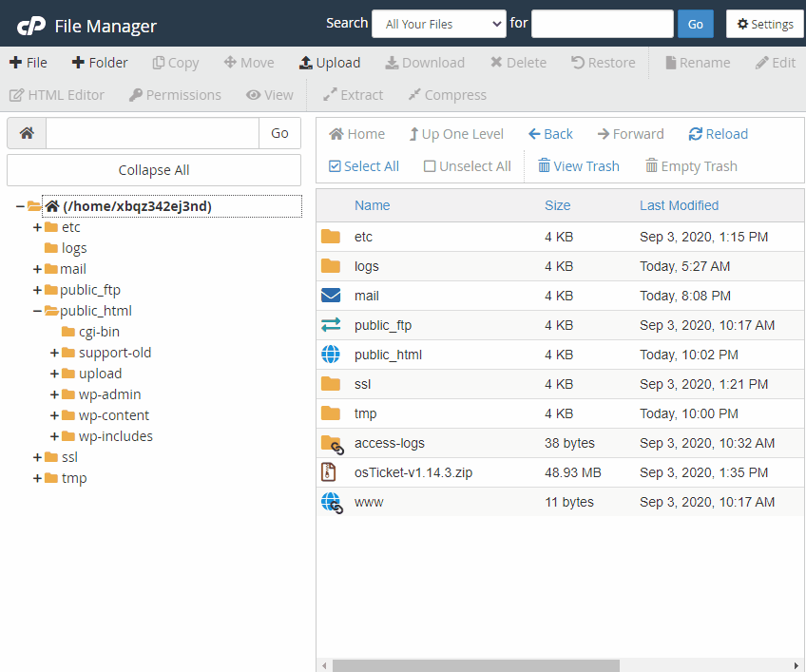Click the access-logs linked folder icon

point(332,444)
